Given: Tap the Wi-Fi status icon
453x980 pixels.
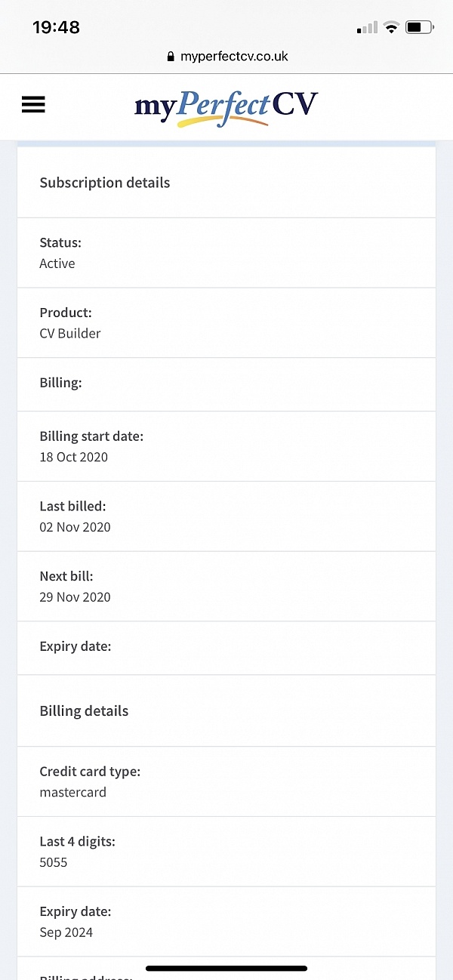Looking at the screenshot, I should (391, 26).
